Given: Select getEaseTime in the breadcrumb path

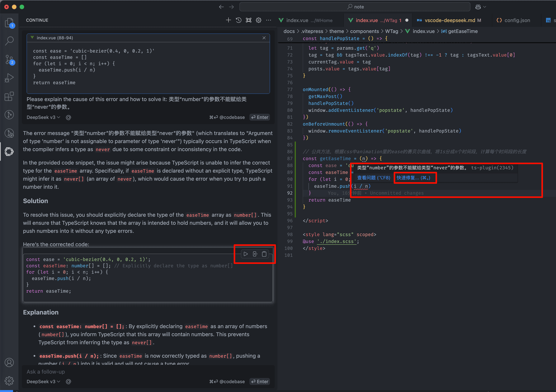Looking at the screenshot, I should pyautogui.click(x=463, y=31).
